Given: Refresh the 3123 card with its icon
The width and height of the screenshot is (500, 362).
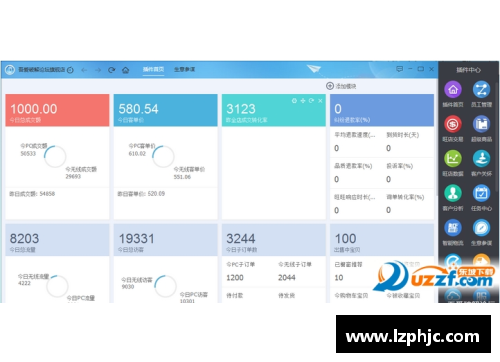Looking at the screenshot, I should click(x=311, y=101).
